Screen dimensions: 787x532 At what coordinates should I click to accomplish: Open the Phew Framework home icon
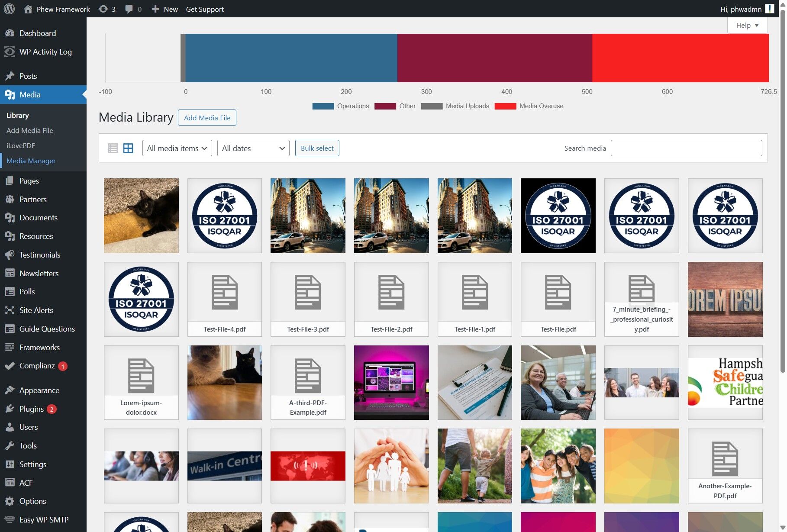tap(28, 9)
